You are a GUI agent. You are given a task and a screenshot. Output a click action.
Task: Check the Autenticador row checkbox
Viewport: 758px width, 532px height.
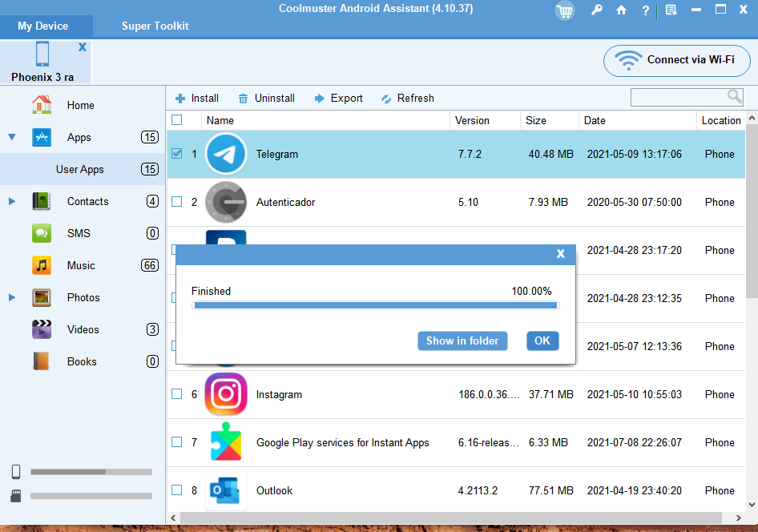pyautogui.click(x=177, y=201)
